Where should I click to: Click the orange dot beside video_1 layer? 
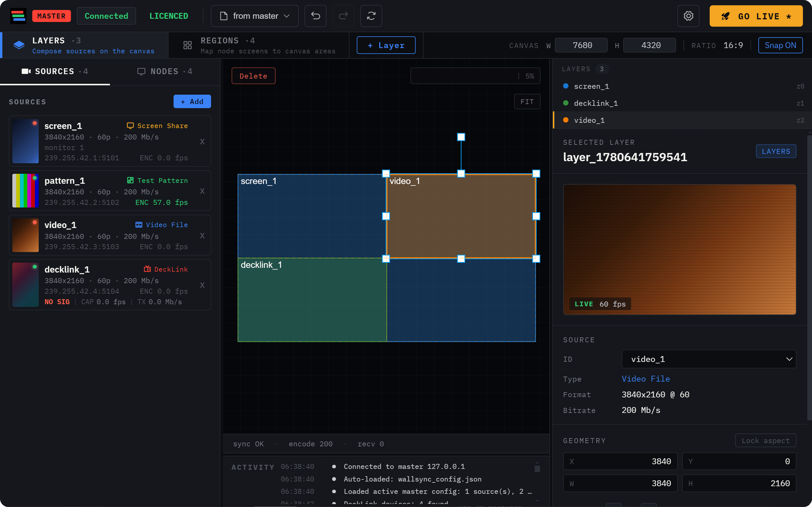click(565, 120)
